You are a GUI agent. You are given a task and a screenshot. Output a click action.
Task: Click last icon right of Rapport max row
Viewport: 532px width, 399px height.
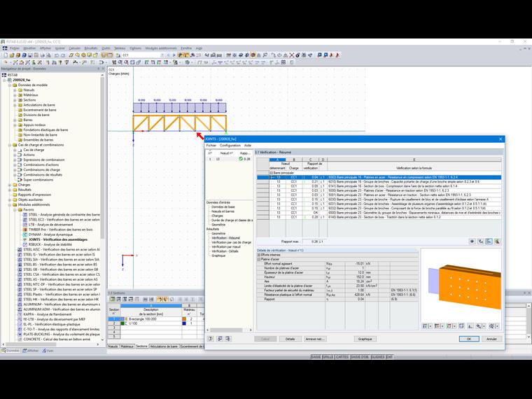(497, 241)
